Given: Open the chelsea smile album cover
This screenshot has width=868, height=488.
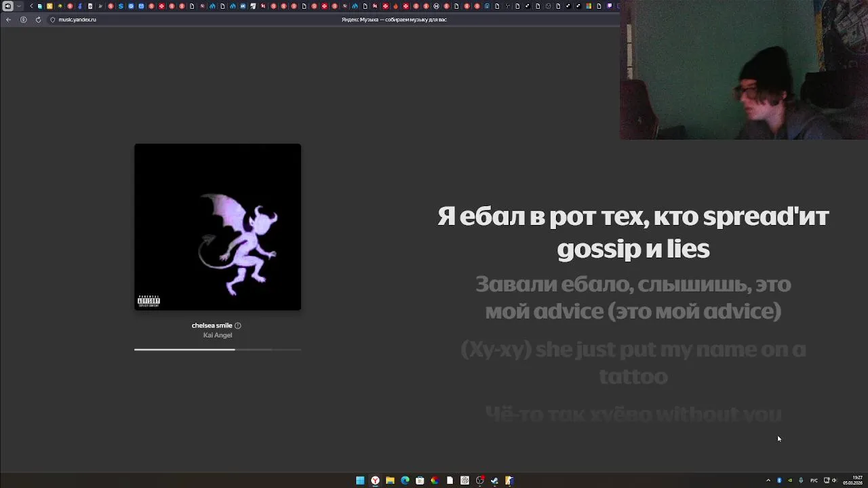Looking at the screenshot, I should pos(218,227).
